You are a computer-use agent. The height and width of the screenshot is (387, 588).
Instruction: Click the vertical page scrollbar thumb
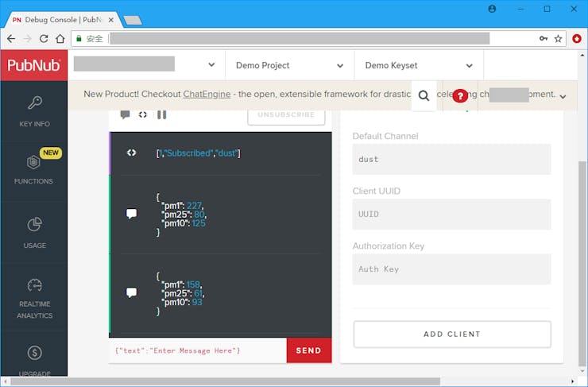582,262
